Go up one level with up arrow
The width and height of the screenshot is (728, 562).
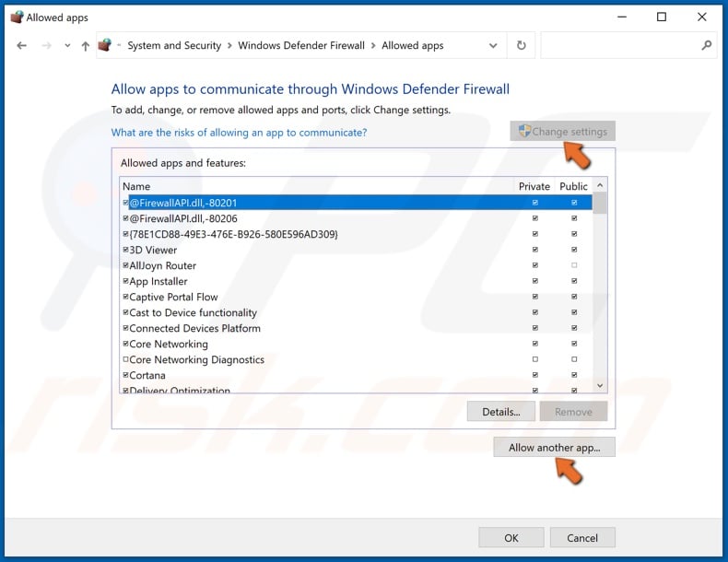(x=86, y=45)
